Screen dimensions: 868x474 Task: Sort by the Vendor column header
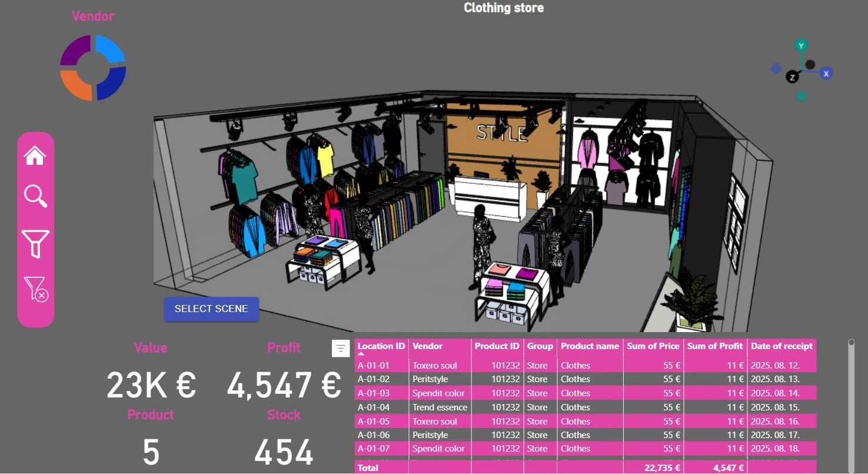tap(427, 346)
